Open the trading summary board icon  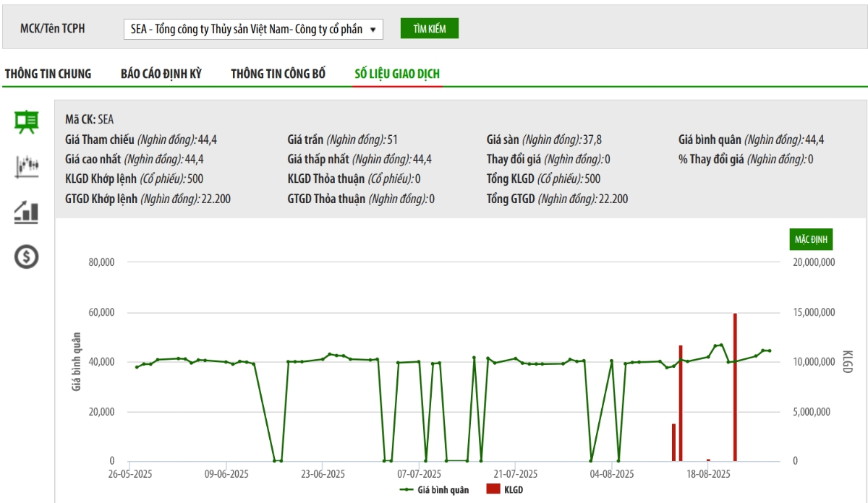click(27, 121)
